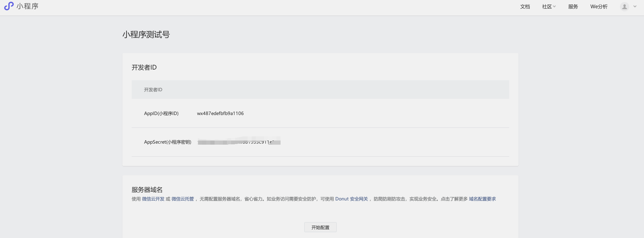Click the AppSecret(小程序密钥) label

pos(168,142)
